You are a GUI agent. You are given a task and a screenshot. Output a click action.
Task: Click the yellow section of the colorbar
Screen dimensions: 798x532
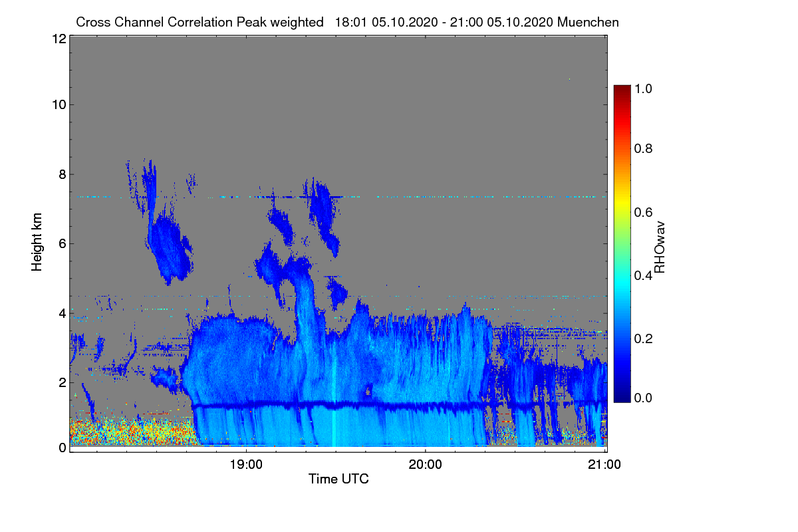pos(622,203)
